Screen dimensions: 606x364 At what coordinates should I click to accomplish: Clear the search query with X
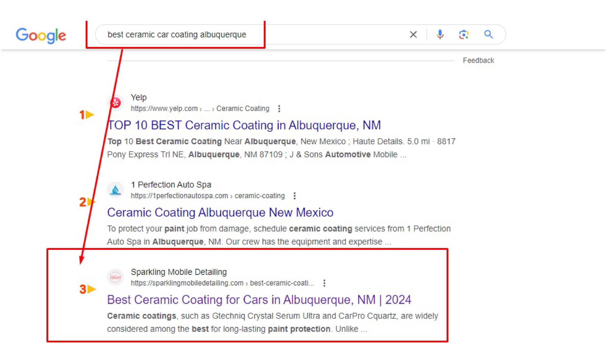point(413,35)
